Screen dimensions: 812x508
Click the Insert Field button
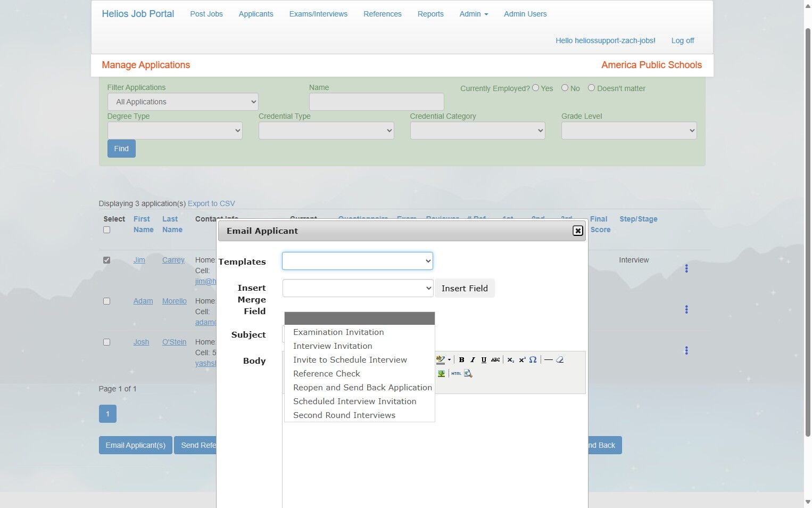coord(465,288)
